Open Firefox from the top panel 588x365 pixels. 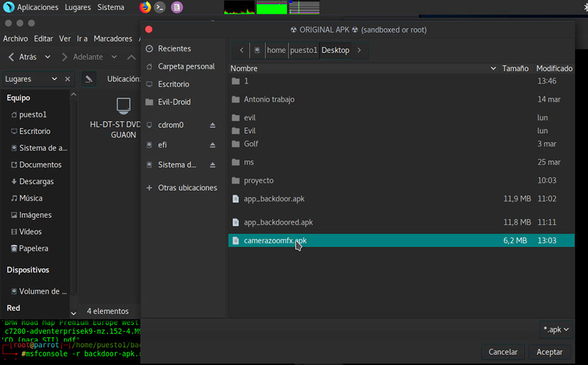point(145,8)
